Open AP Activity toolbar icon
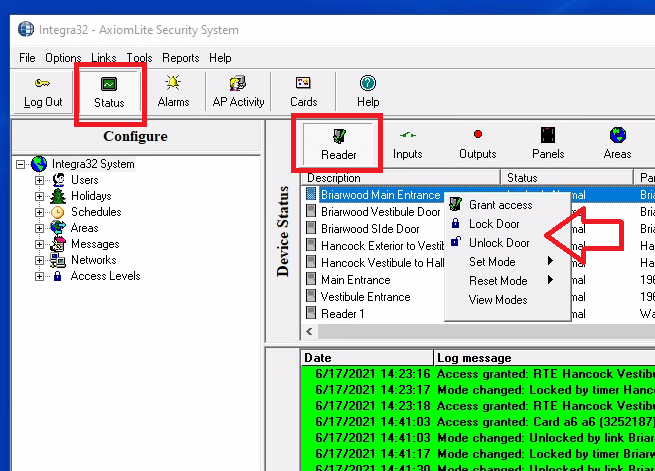Screen dimensions: 655x471 point(238,83)
